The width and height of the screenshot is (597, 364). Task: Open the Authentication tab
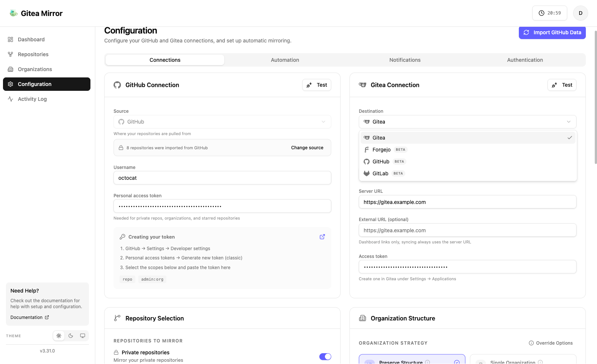[525, 60]
